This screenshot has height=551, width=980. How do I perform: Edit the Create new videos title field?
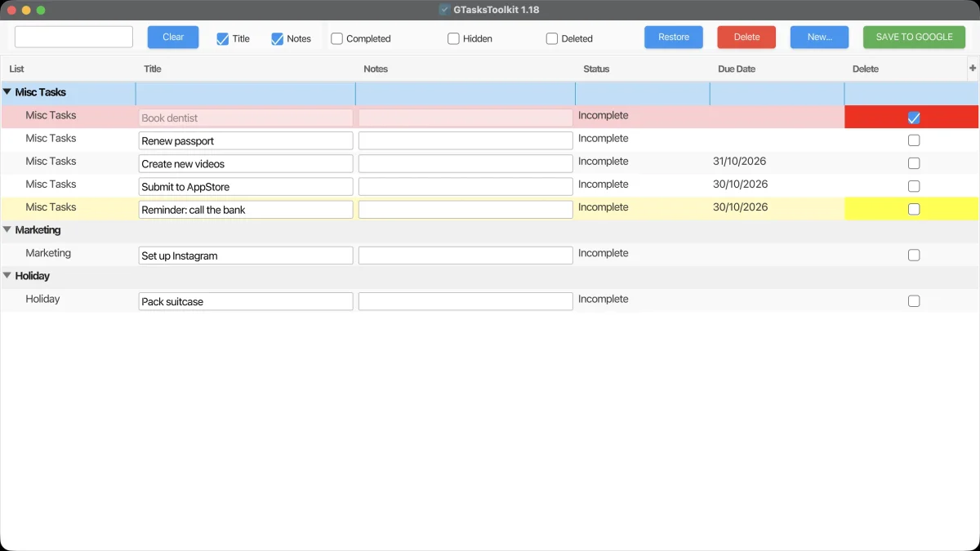pyautogui.click(x=246, y=163)
